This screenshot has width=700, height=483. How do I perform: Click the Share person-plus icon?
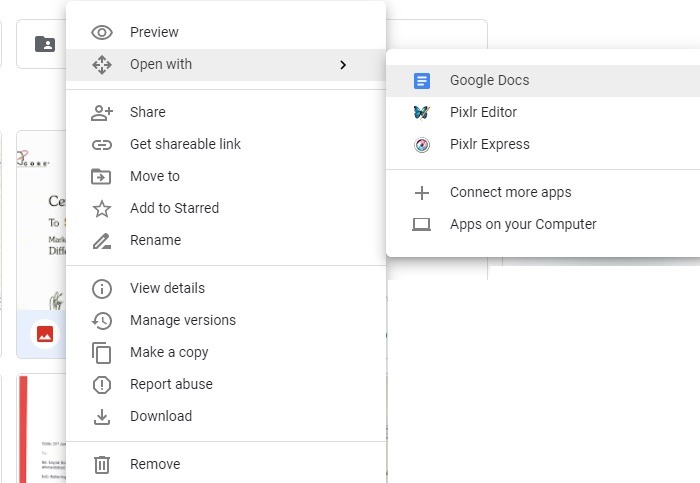102,112
